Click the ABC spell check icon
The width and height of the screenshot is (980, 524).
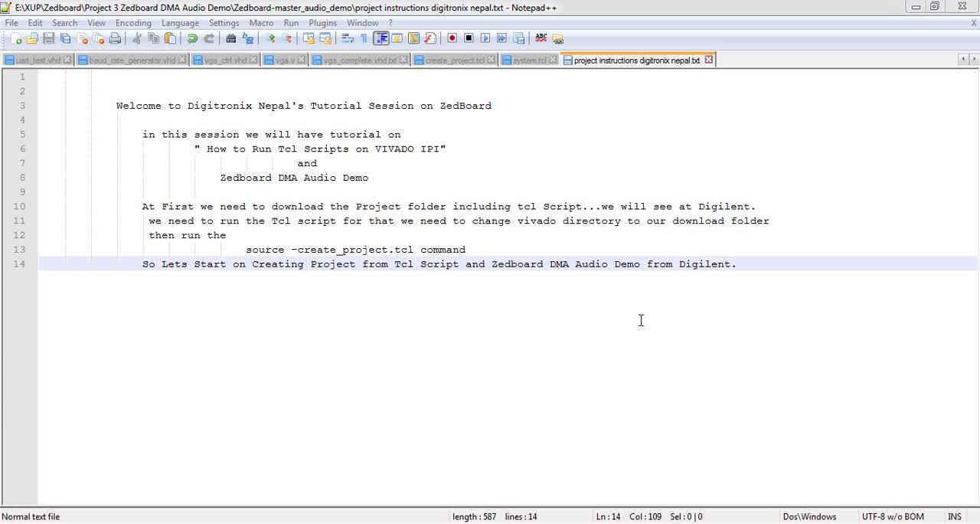(541, 38)
